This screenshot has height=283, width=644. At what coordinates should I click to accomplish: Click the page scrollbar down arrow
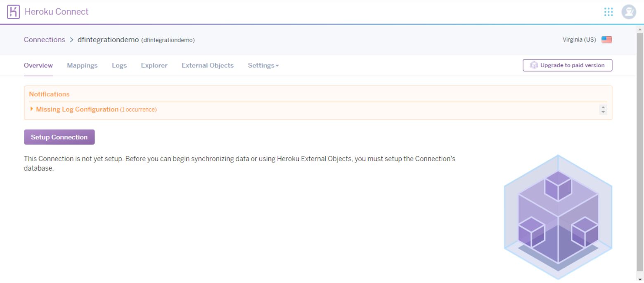[x=640, y=279]
